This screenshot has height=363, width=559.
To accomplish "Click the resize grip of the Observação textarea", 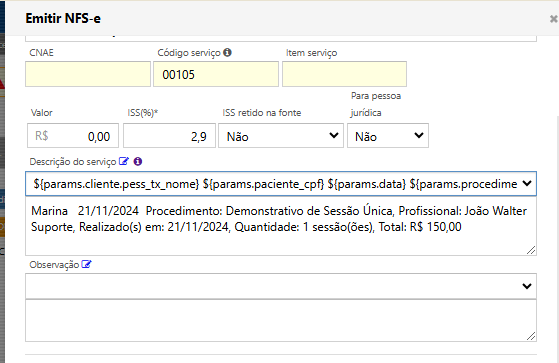I will tap(531, 336).
